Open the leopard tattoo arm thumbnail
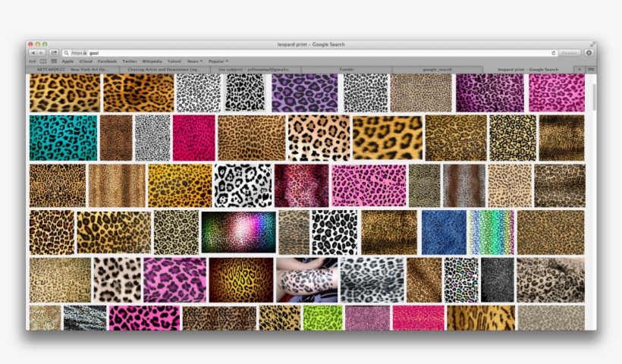The height and width of the screenshot is (364, 622). click(306, 280)
